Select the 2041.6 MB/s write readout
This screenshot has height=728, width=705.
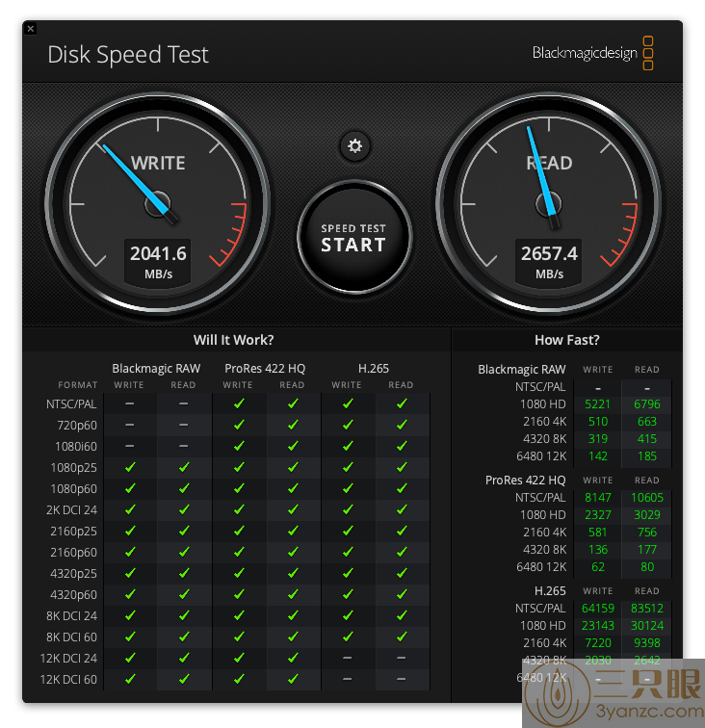tap(158, 261)
